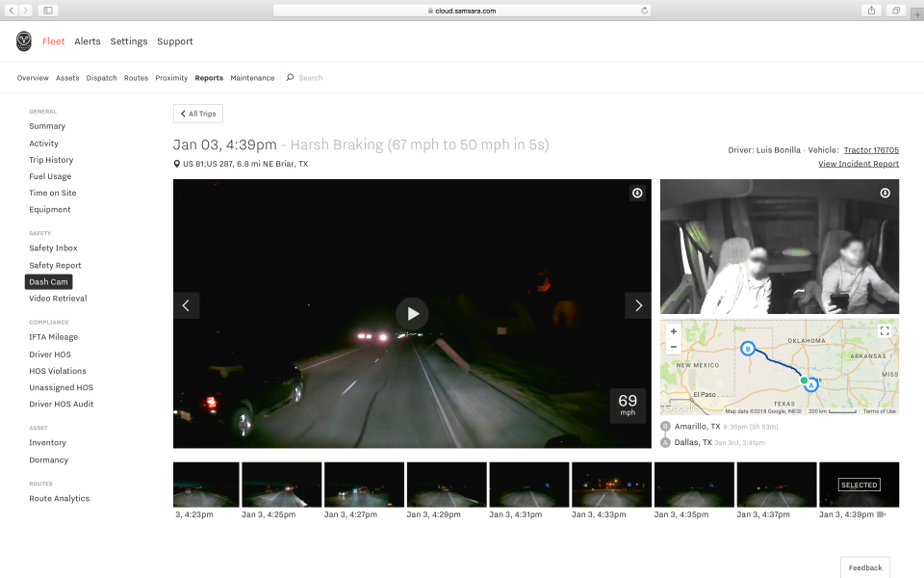The width and height of the screenshot is (924, 578).
Task: Go back to the previous video clip
Action: pyautogui.click(x=186, y=305)
